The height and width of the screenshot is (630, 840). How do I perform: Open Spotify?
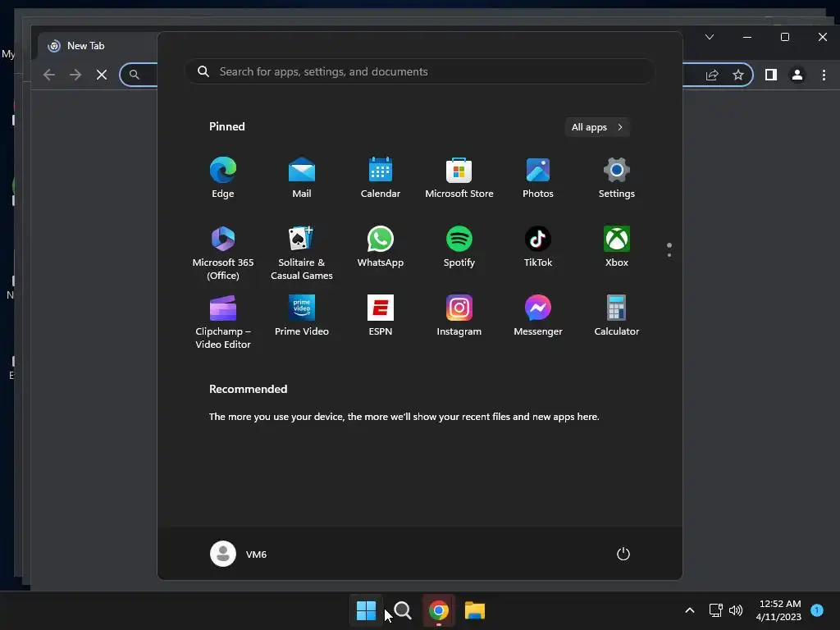click(x=459, y=247)
